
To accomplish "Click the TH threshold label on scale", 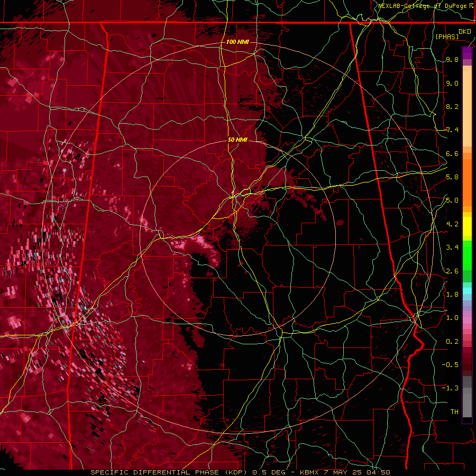I will (x=454, y=412).
